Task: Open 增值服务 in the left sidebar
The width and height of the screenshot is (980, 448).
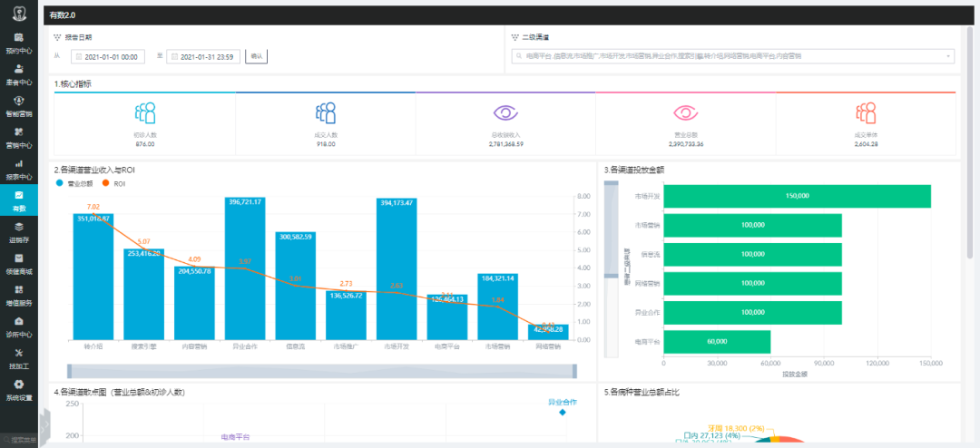Action: point(19,295)
